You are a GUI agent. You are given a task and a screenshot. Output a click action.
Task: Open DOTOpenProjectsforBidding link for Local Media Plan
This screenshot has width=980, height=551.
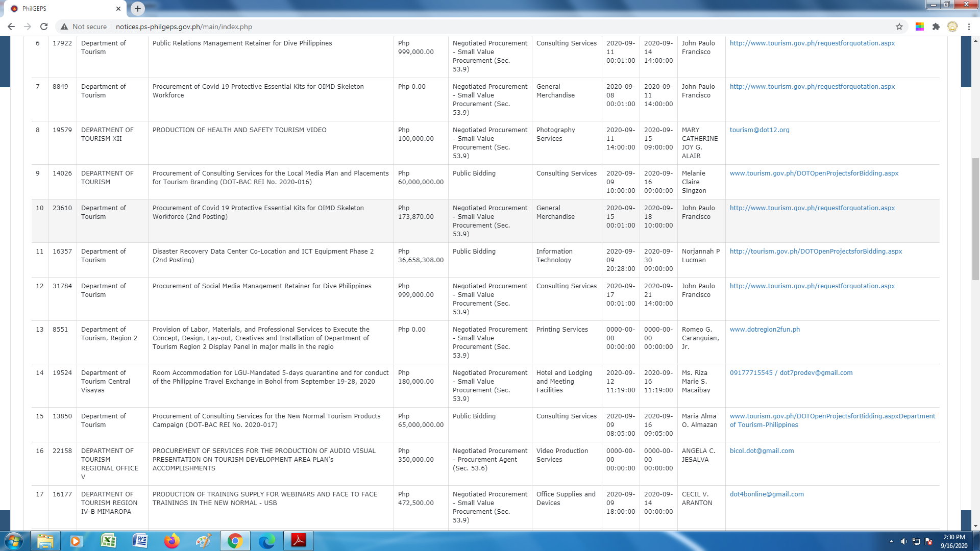pos(814,173)
